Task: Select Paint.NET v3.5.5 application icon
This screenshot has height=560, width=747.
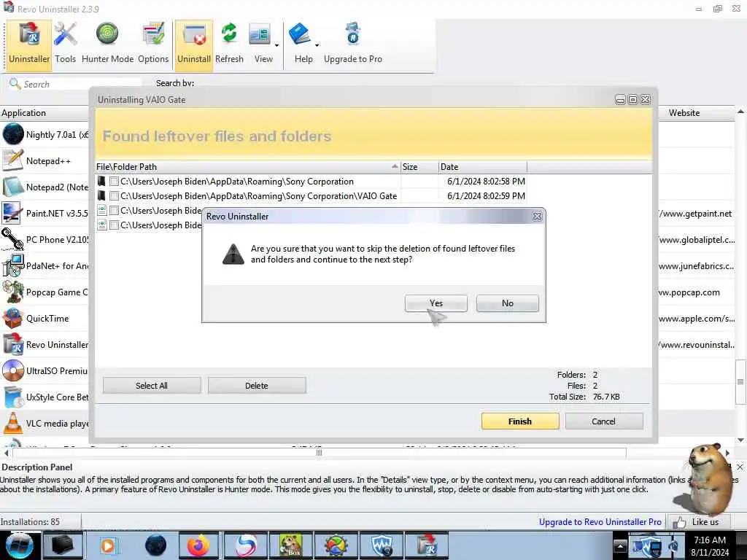Action: 13,213
